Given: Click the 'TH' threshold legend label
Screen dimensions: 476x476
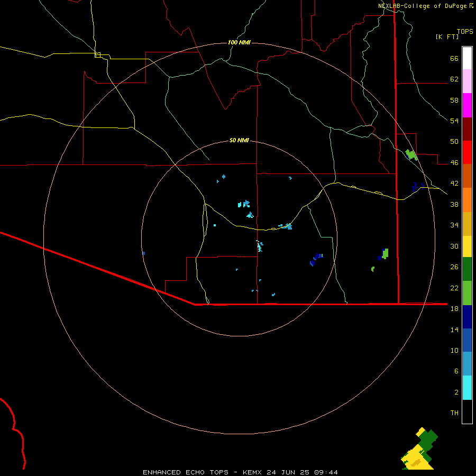Looking at the screenshot, I should tap(454, 413).
